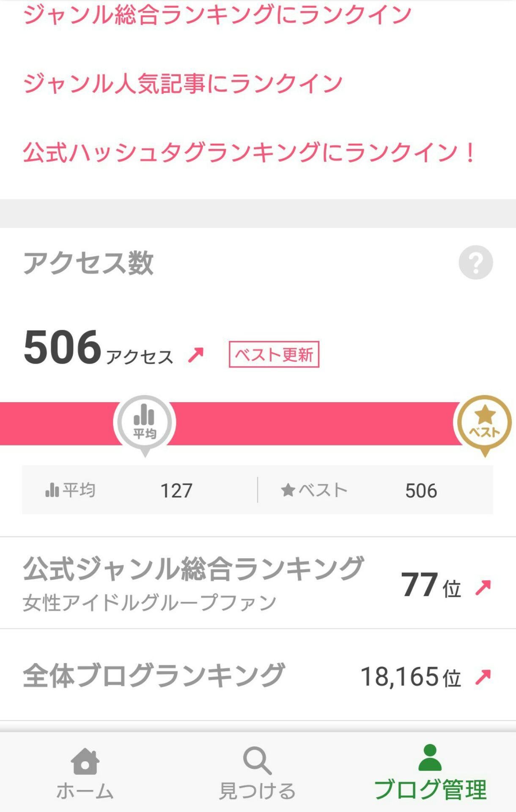
Task: Tap the magnifying glass search icon
Action: click(257, 761)
